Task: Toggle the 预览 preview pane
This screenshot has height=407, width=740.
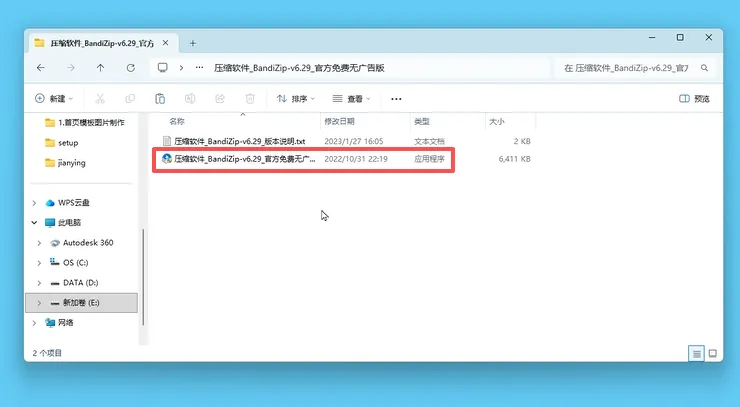Action: pyautogui.click(x=694, y=99)
